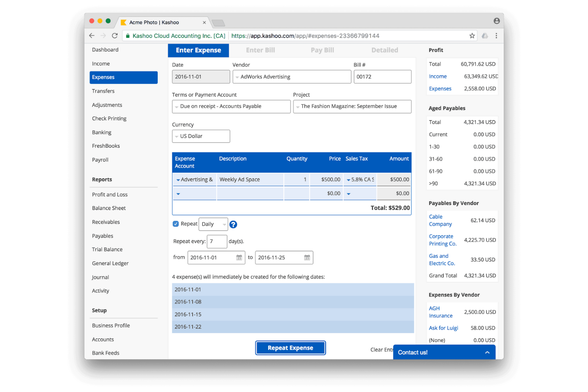Open the Ask for Luigi vendor link
The image size is (588, 392).
tap(443, 328)
